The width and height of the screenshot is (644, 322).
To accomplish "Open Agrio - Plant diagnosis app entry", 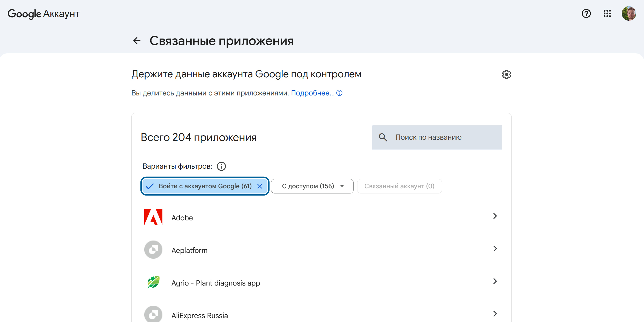I will click(321, 282).
